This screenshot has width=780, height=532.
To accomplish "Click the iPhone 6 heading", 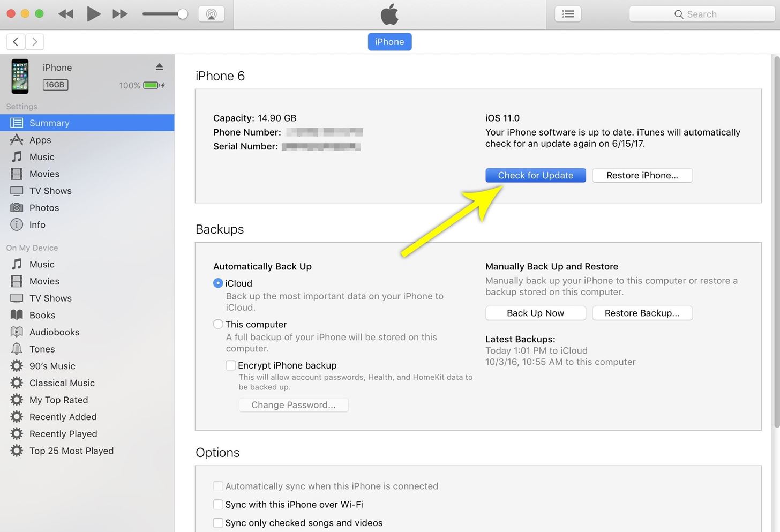I will 220,76.
